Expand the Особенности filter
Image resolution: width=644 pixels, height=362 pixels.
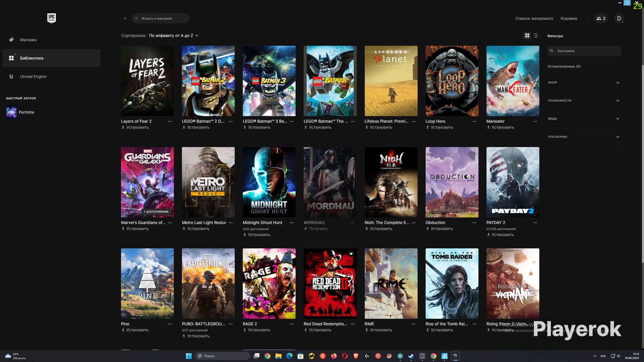click(x=584, y=101)
